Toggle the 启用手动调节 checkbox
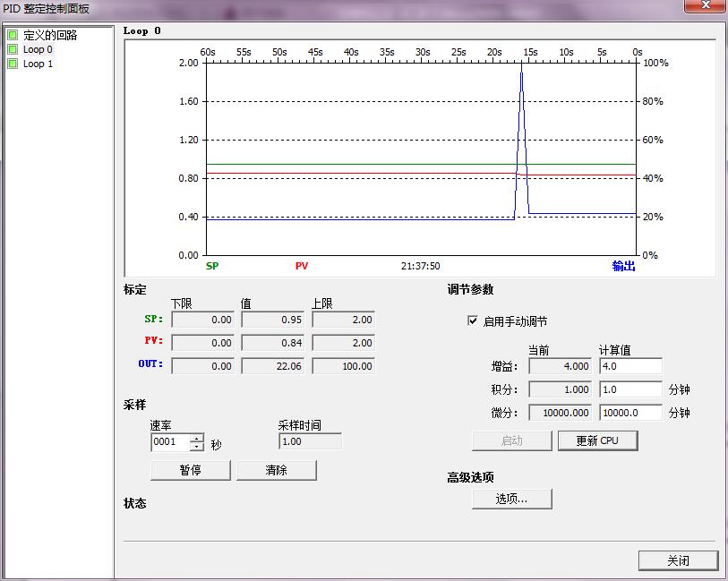The width and height of the screenshot is (728, 581). tap(473, 321)
